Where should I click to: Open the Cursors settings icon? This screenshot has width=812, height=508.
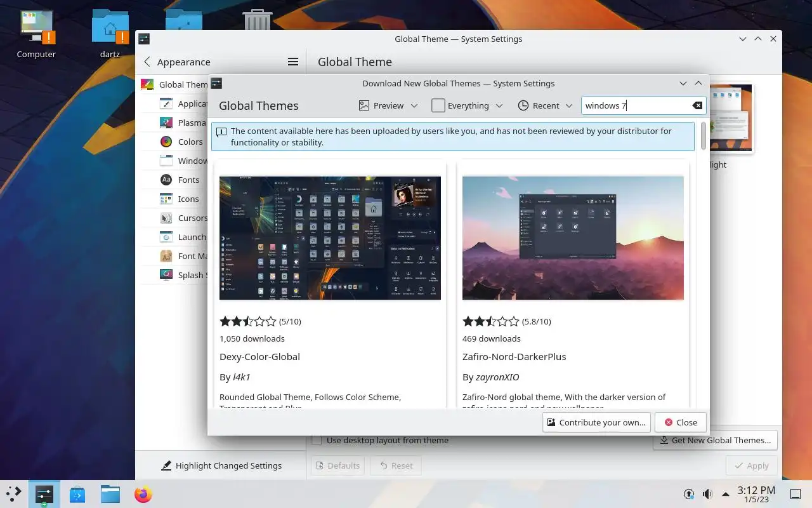point(166,218)
